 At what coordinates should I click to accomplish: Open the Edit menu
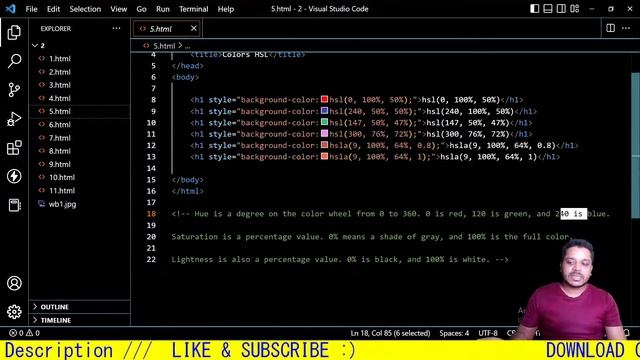(x=53, y=9)
